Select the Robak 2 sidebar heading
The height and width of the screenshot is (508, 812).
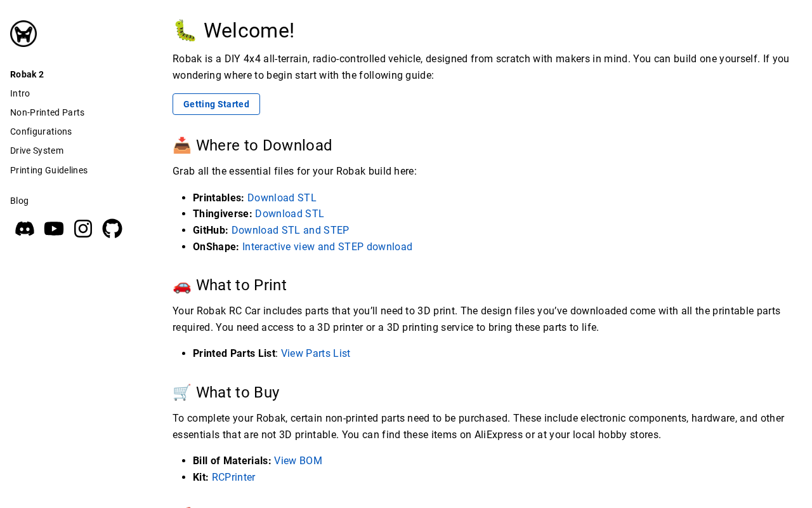tap(27, 74)
